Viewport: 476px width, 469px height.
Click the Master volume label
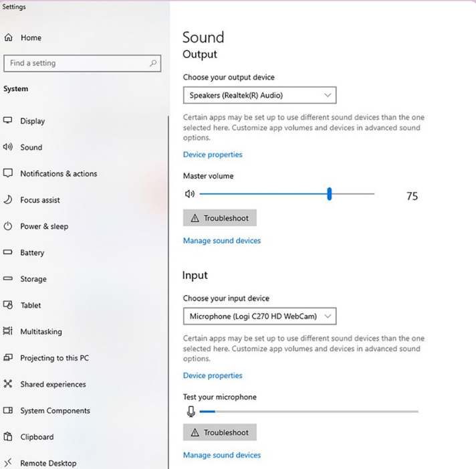click(x=209, y=176)
